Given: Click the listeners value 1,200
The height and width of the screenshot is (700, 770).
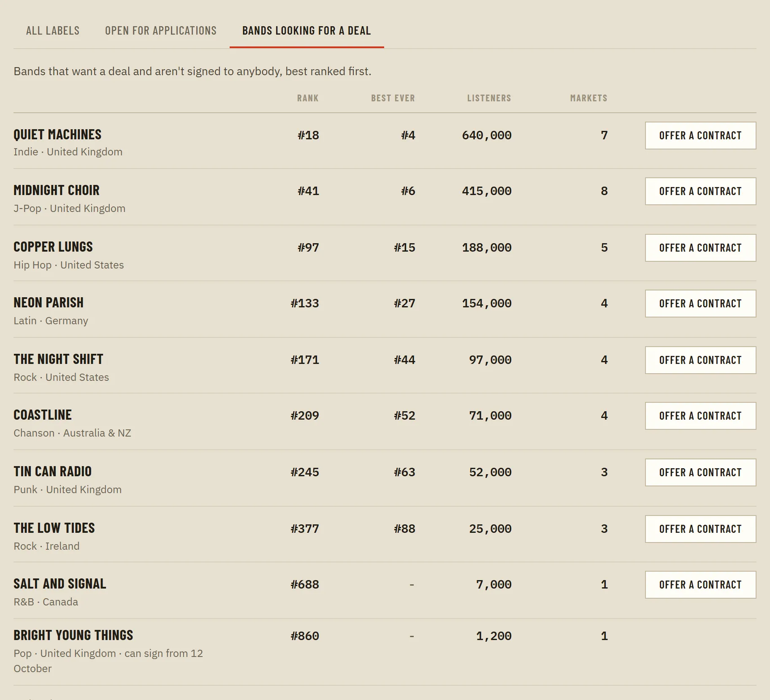Looking at the screenshot, I should (494, 636).
